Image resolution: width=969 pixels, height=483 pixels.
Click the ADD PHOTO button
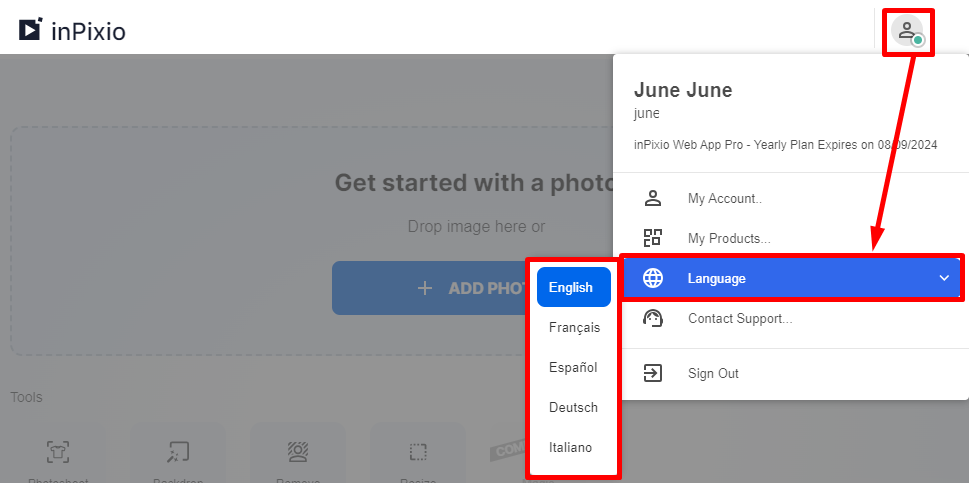tap(428, 288)
